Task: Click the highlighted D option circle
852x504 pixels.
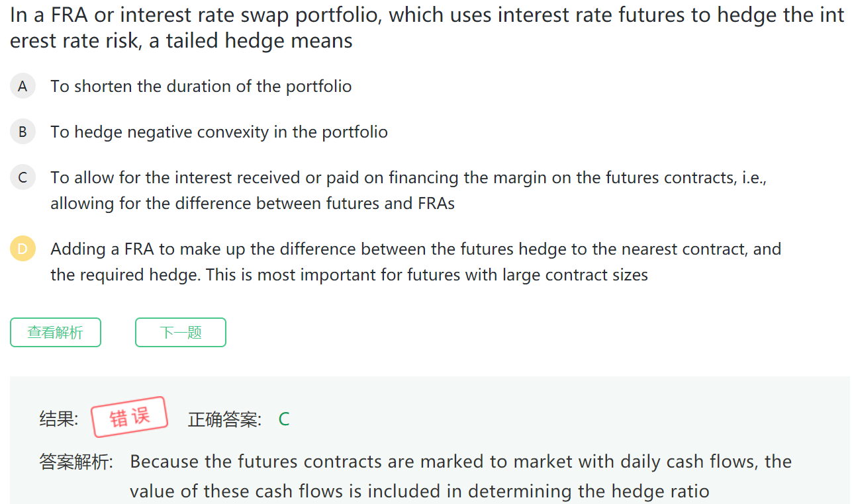Action: (23, 249)
